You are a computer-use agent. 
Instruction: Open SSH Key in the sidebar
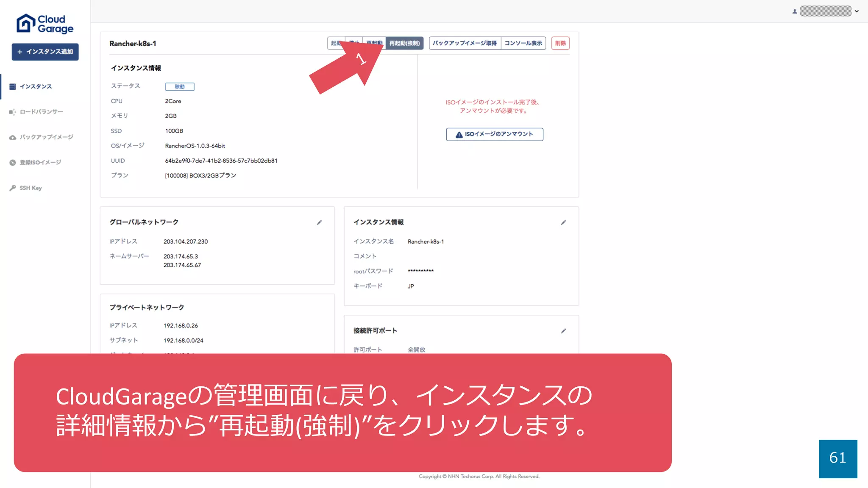tap(31, 188)
